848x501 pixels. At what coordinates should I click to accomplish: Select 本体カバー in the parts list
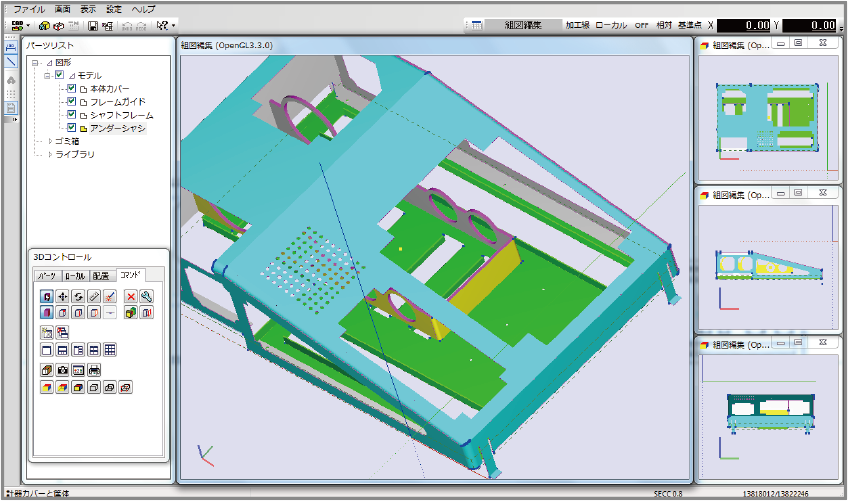110,89
